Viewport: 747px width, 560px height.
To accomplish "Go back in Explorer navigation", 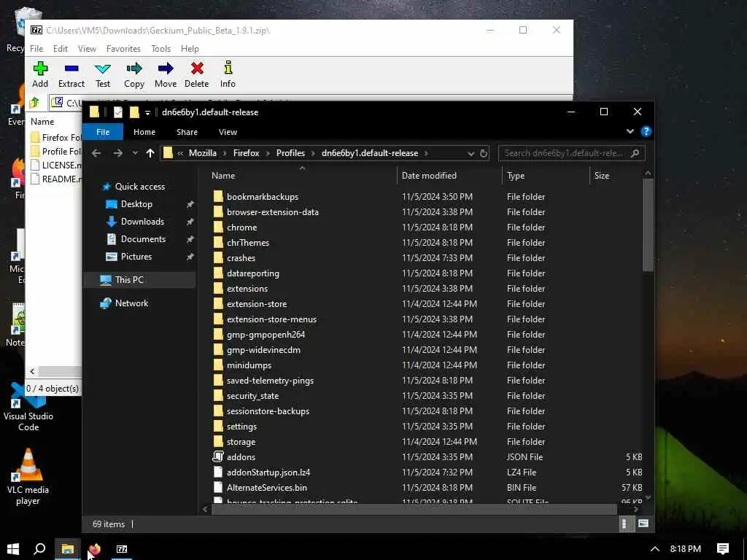I will 96,153.
